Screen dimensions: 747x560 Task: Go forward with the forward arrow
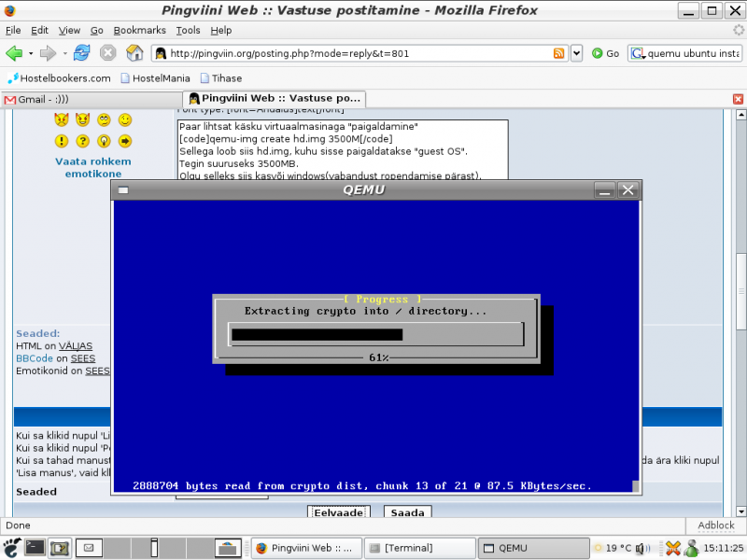48,53
